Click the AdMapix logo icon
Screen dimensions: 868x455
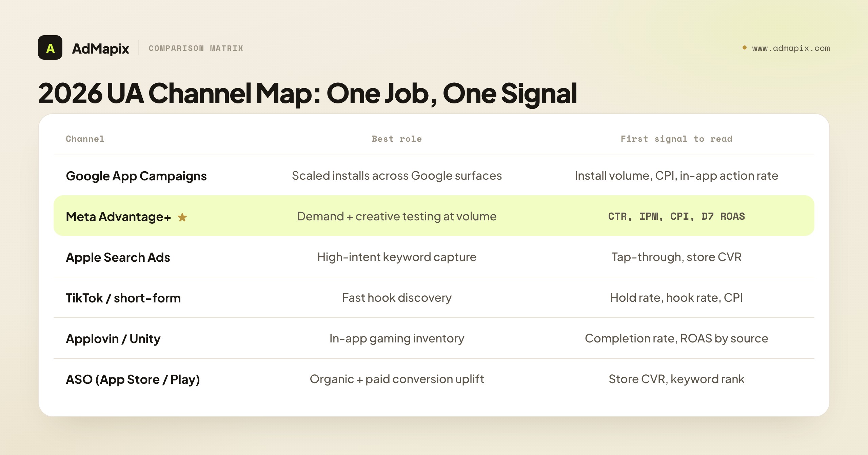(50, 48)
